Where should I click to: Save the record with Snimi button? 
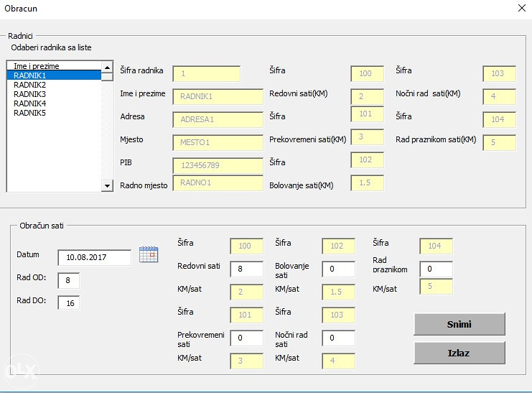pos(459,324)
